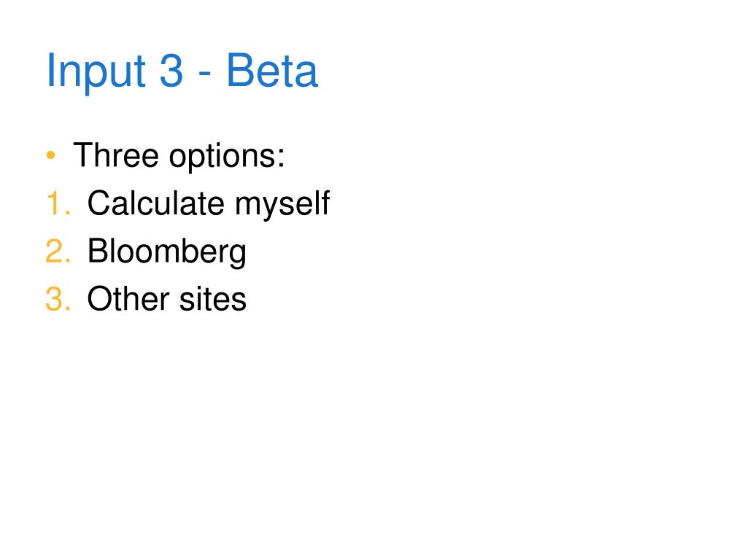The height and width of the screenshot is (560, 747).
Task: Click the word "options:" in the bullet
Action: point(227,157)
